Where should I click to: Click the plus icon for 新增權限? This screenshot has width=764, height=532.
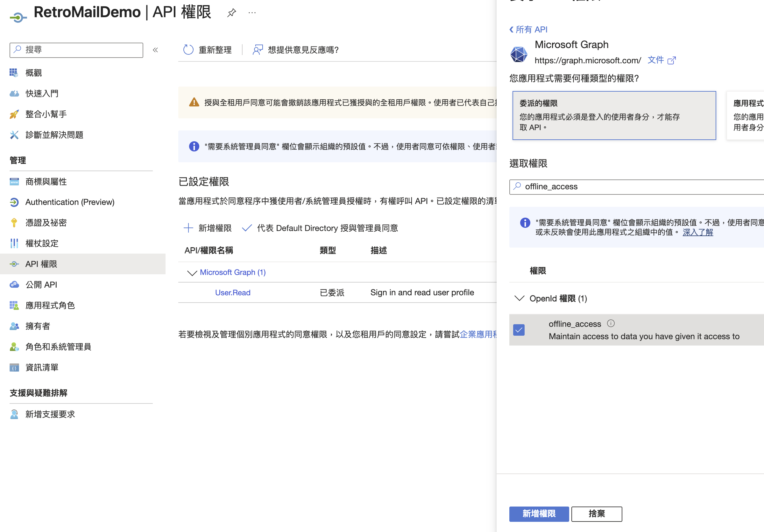click(x=188, y=228)
